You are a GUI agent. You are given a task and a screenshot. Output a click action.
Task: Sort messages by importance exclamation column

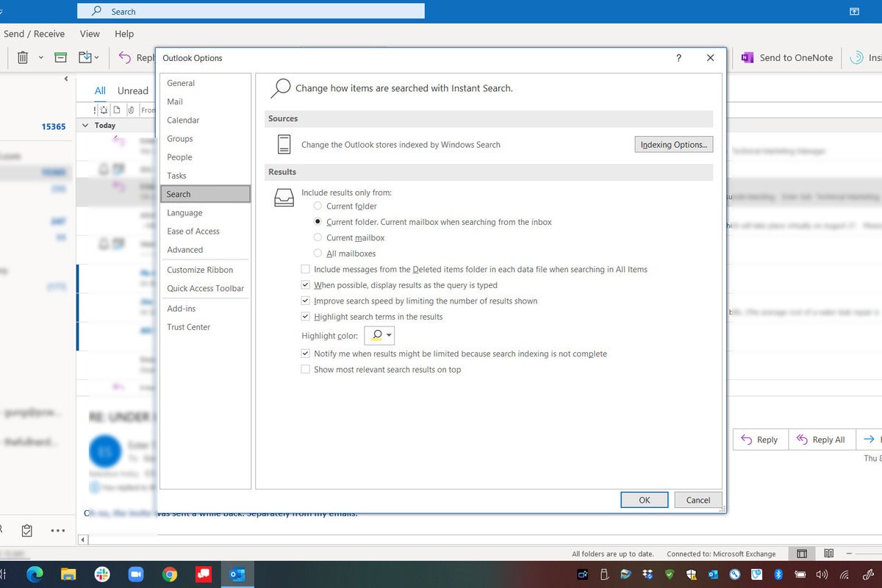pyautogui.click(x=95, y=110)
